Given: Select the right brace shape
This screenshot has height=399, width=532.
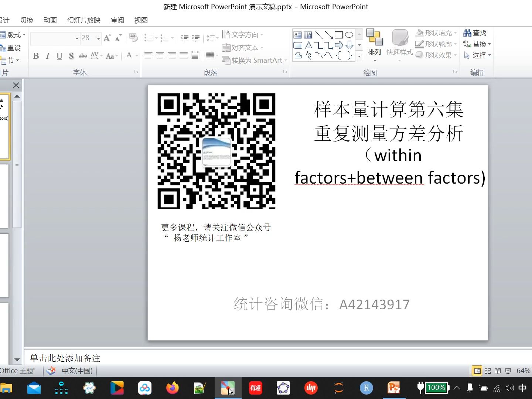Looking at the screenshot, I should pos(349,56).
